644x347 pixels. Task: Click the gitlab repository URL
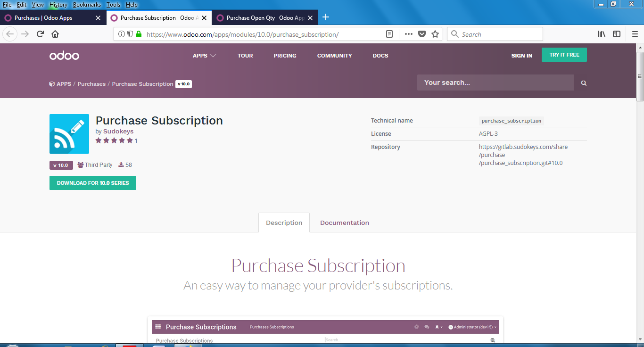pos(523,155)
